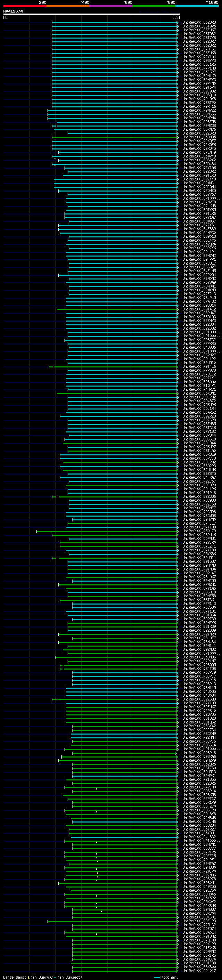Select the UniRef100_Q6RH27 label
Viewport: 222px width, 980px height.
point(199,355)
